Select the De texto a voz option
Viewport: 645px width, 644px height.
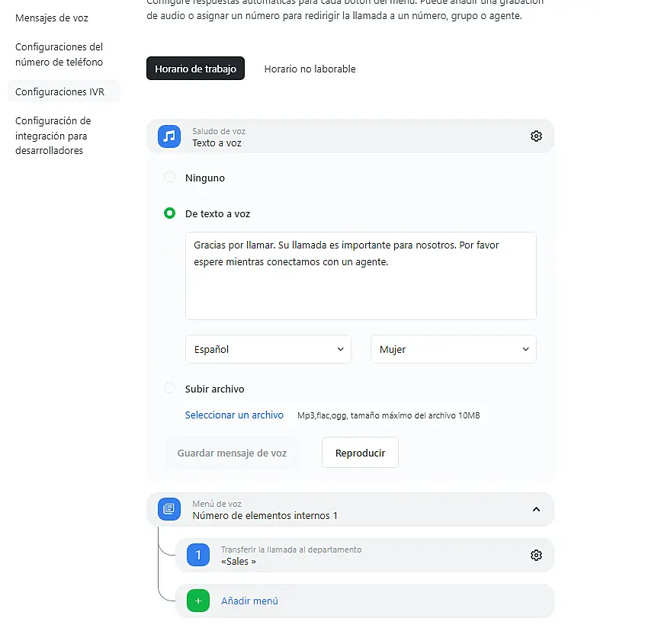(x=170, y=213)
